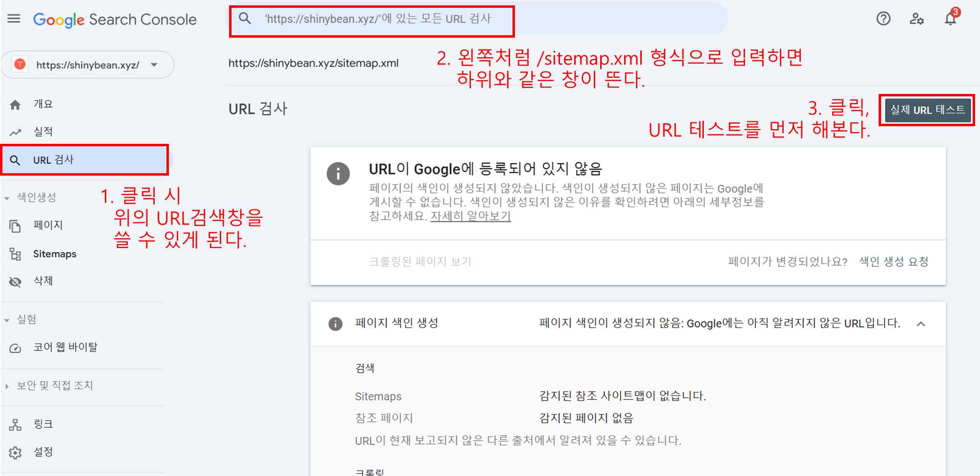Open the hamburger main menu
This screenshot has height=476, width=980.
(x=14, y=19)
